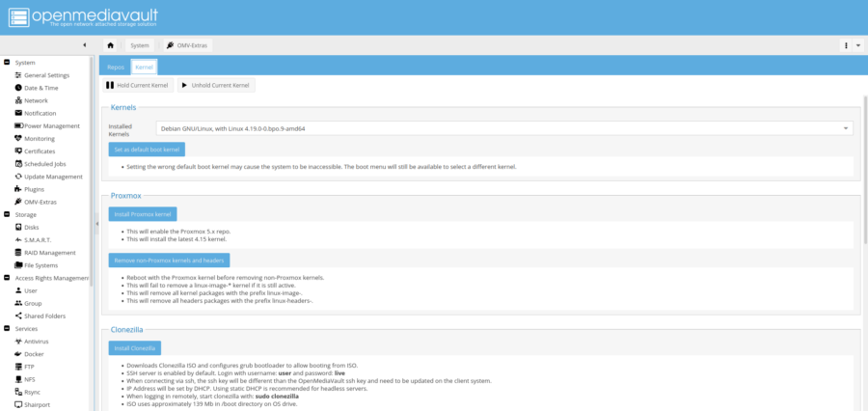
Task: Click Unhold Current Kernel button
Action: (216, 85)
